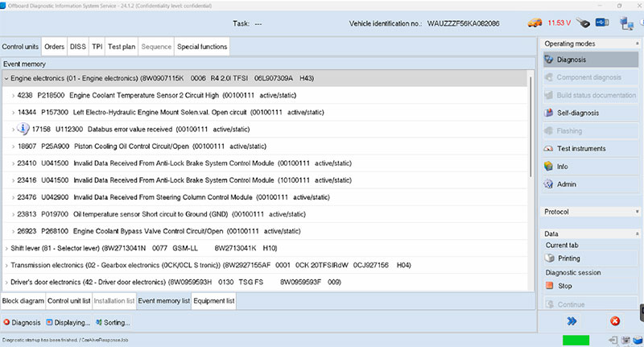This screenshot has height=347, width=644.
Task: Click the orange car vehicle icon
Action: pyautogui.click(x=535, y=24)
